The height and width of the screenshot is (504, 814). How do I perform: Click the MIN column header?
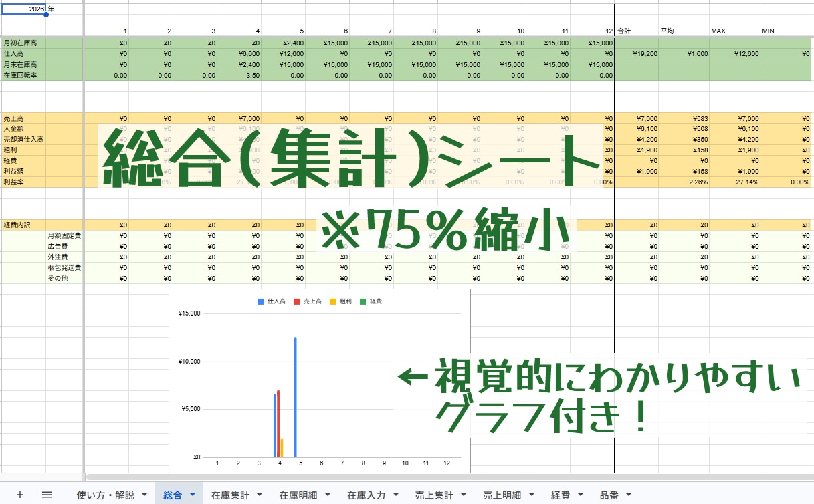[768, 31]
